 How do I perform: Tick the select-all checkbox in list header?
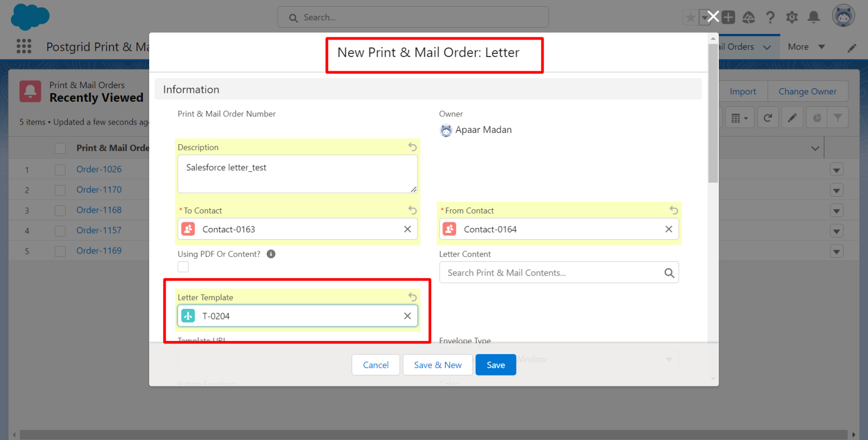coord(60,148)
